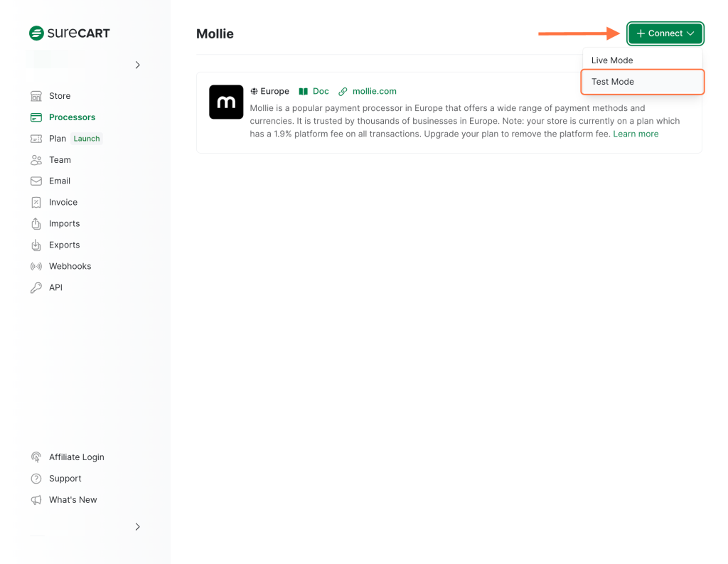Select the Invoice icon
The height and width of the screenshot is (564, 728).
(36, 202)
